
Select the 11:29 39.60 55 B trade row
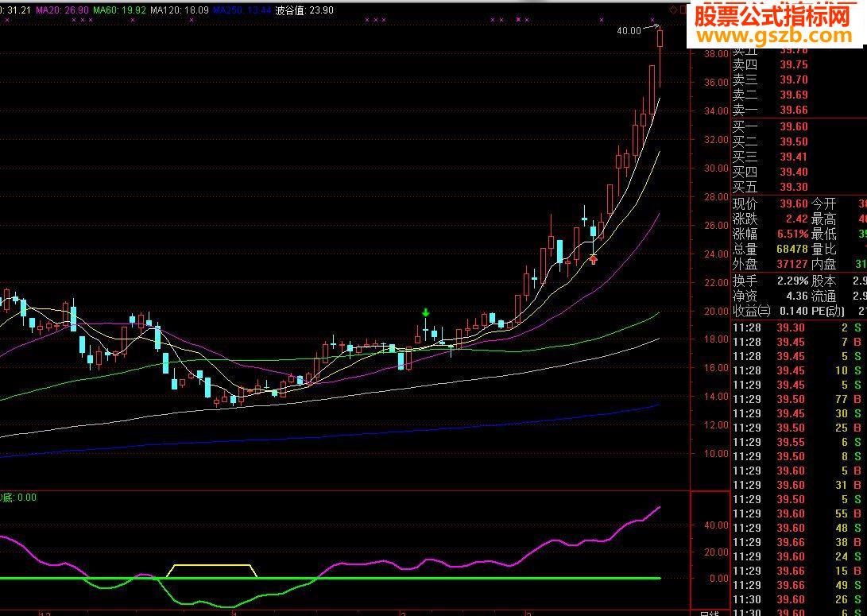[799, 513]
